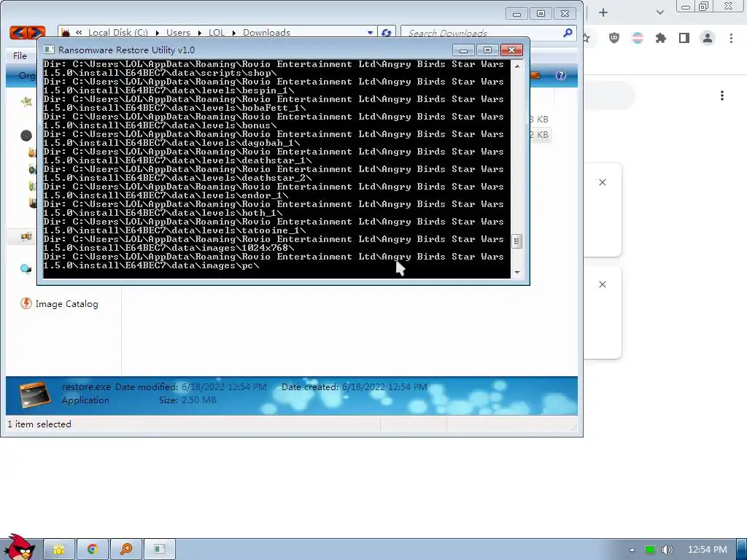Click the LOL breadcrumb in address bar
747x560 pixels.
[x=216, y=32]
